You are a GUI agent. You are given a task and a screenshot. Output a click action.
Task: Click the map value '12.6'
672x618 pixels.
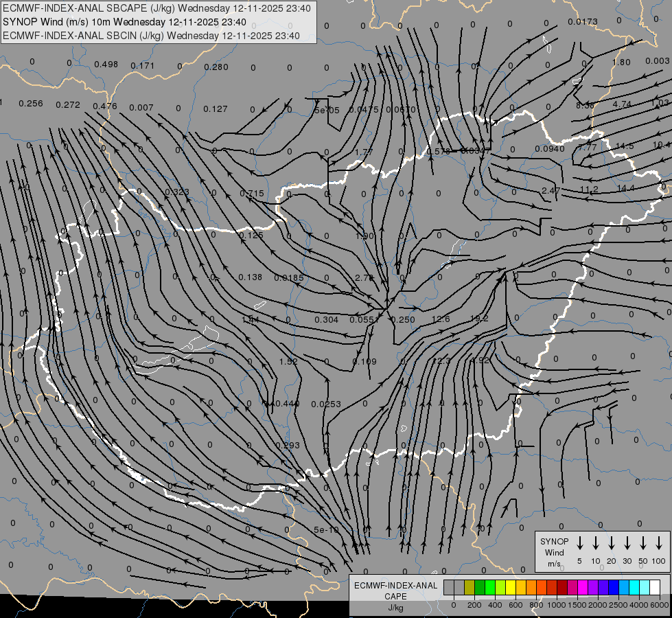point(441,319)
